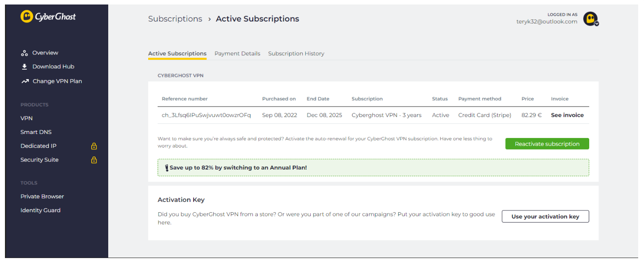
Task: Open Identity Guard tool
Action: (40, 210)
